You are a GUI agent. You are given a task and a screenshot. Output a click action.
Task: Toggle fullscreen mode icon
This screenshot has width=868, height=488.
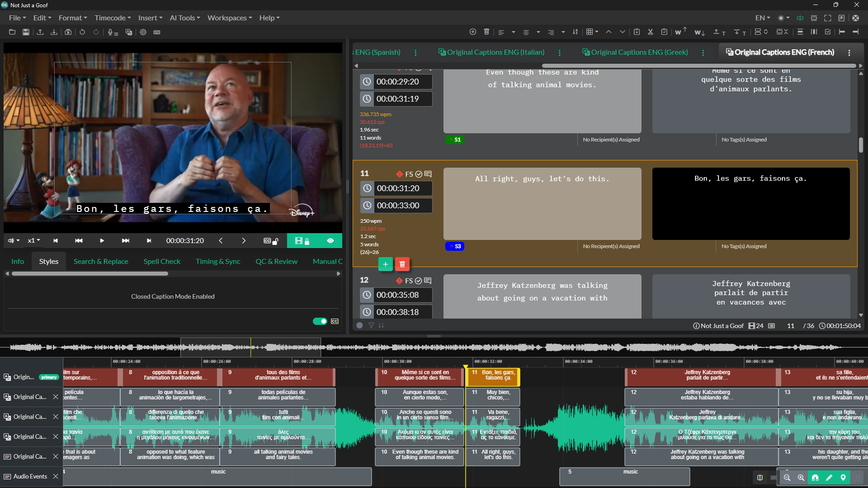pos(828,18)
